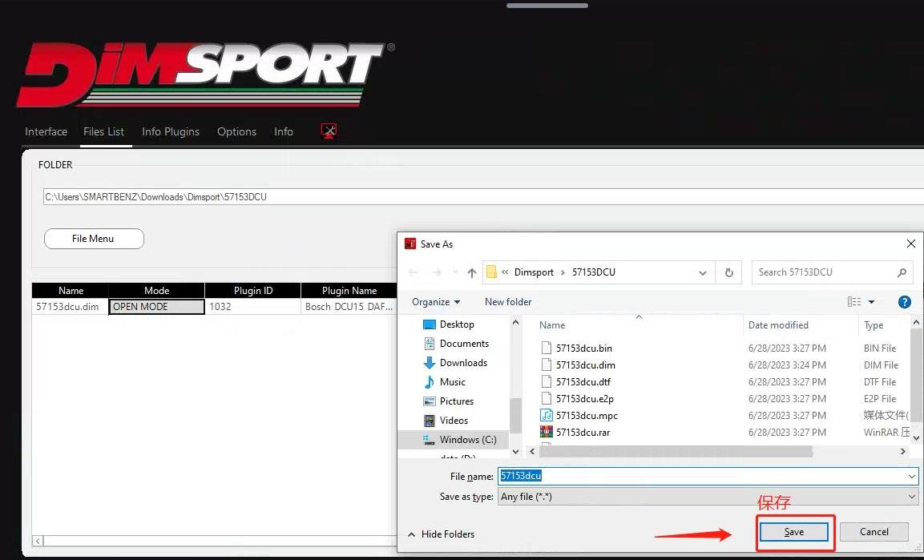Refresh the 57153DCU folder view
Image resolution: width=924 pixels, height=560 pixels.
[x=729, y=272]
